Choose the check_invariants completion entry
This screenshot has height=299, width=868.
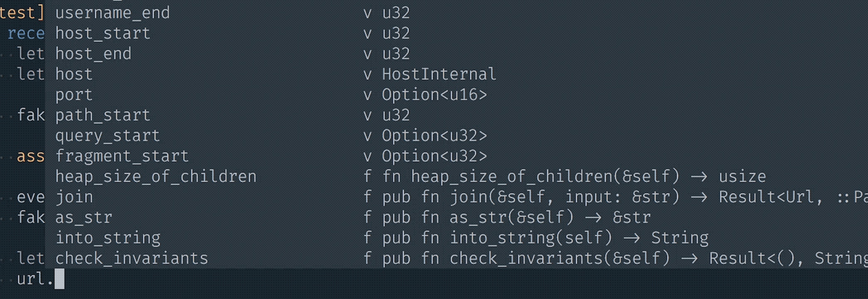(131, 258)
